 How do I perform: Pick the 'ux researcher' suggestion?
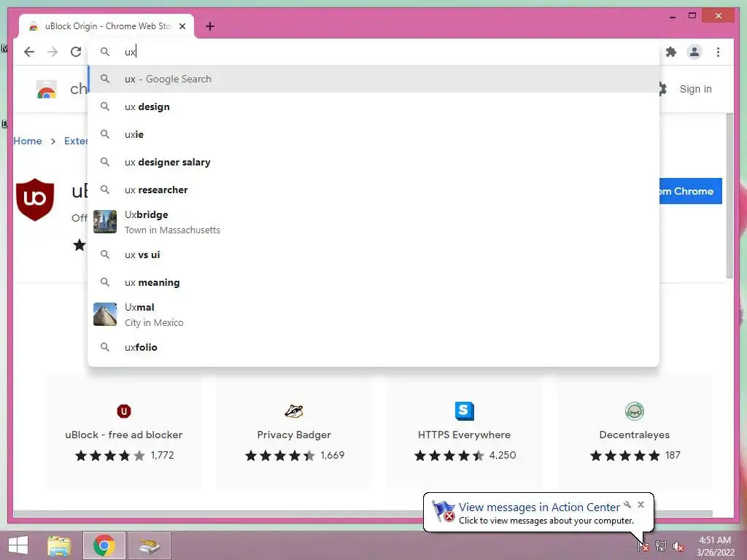(373, 190)
